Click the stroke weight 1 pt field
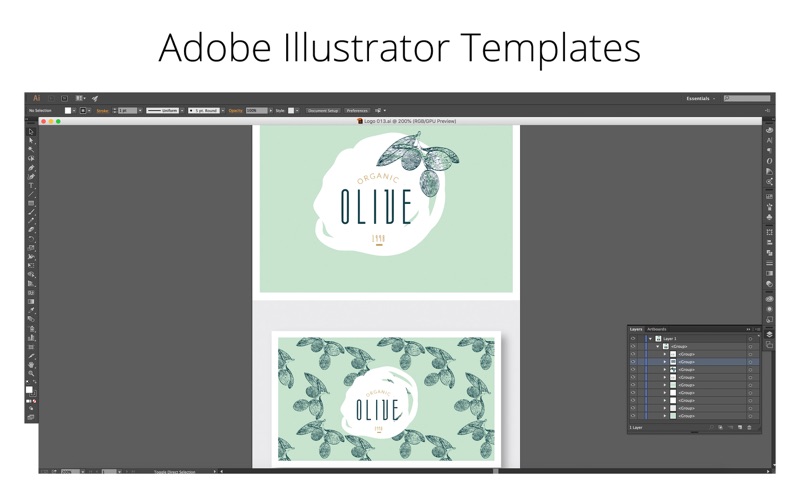Screen dimensions: 800x500 [128, 110]
